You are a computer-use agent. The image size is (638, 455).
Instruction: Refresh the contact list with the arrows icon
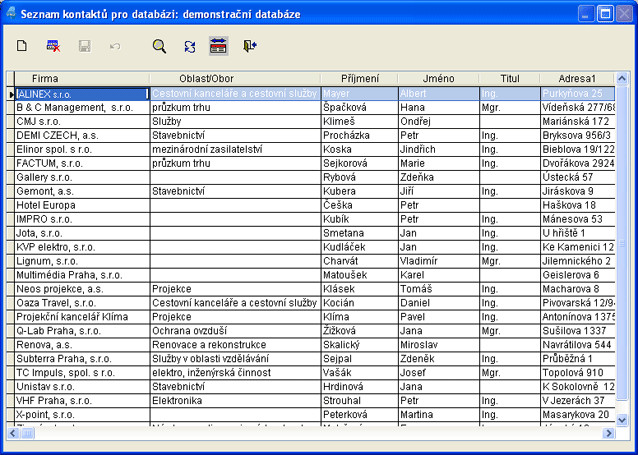click(190, 46)
